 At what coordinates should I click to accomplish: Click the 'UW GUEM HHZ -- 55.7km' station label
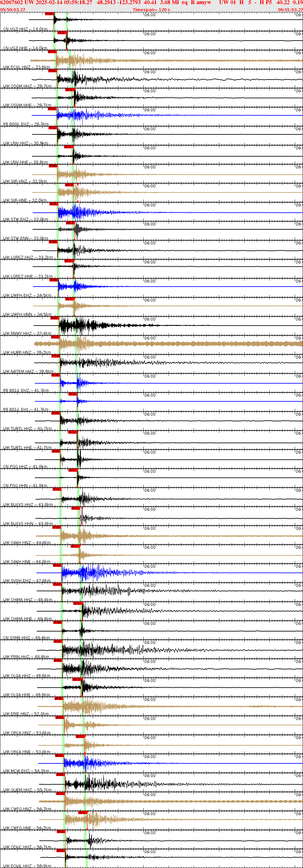28,790
